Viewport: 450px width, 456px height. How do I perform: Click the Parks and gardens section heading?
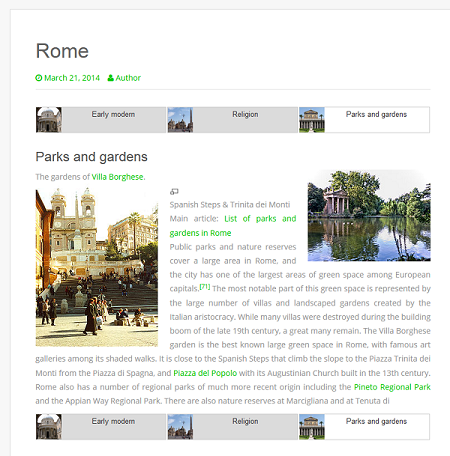pos(91,157)
